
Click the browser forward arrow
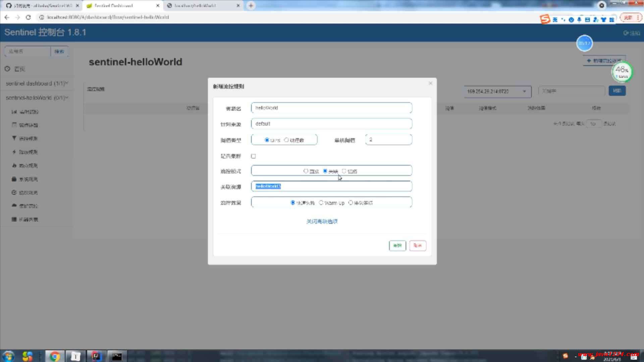point(18,17)
